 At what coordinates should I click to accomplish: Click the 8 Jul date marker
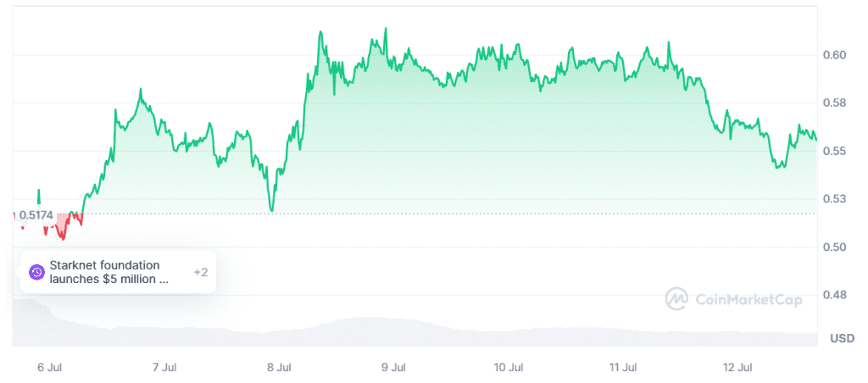point(279,367)
